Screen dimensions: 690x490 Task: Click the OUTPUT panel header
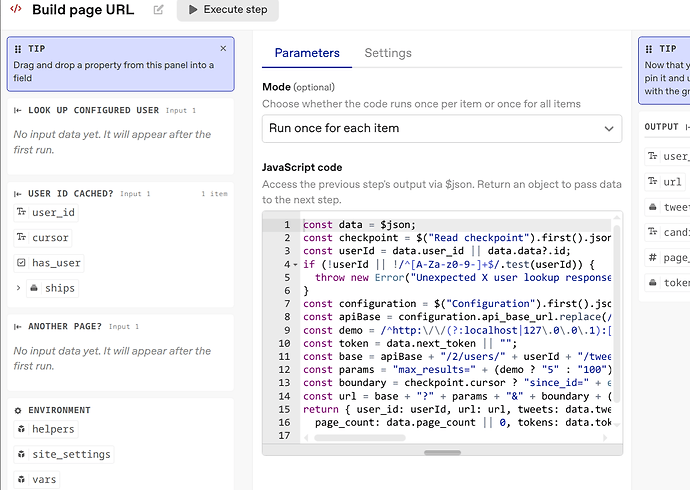point(661,127)
